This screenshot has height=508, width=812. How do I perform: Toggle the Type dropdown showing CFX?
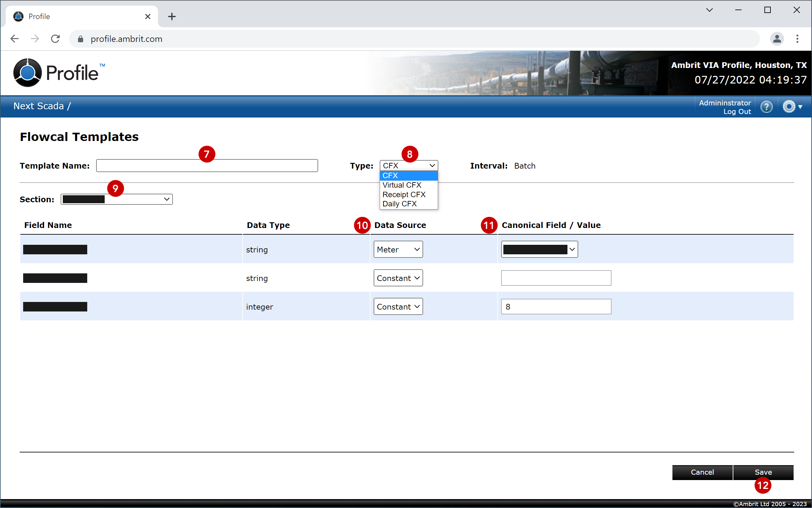[x=409, y=166]
